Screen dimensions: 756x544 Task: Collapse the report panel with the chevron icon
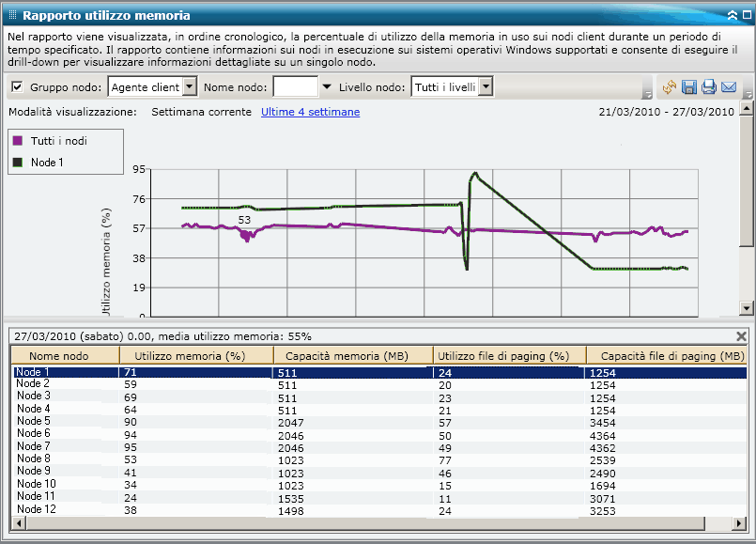click(x=733, y=13)
